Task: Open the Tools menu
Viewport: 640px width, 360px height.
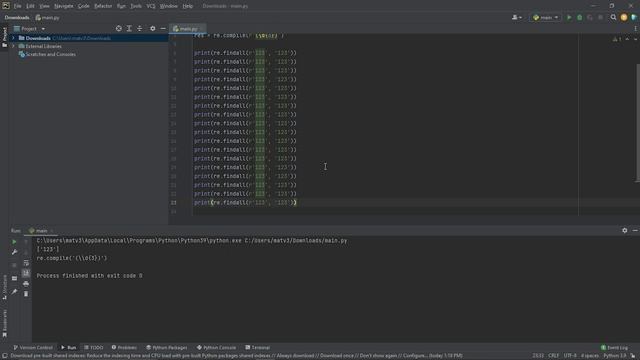Action: tap(136, 6)
